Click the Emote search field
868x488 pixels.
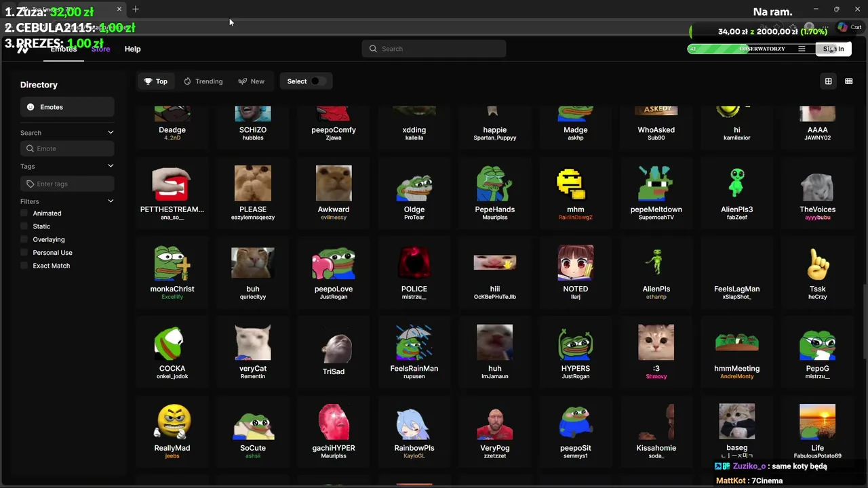(x=67, y=148)
